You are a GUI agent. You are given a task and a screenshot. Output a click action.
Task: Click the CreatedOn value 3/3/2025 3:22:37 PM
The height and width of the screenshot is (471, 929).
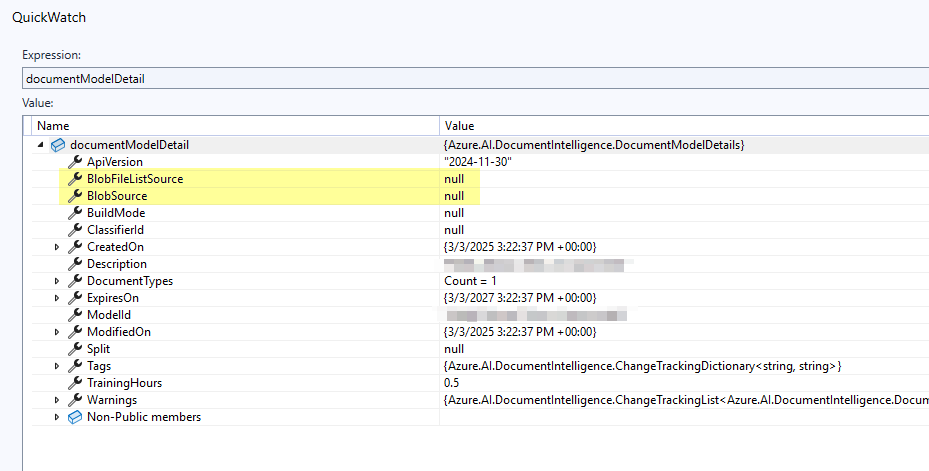[520, 246]
